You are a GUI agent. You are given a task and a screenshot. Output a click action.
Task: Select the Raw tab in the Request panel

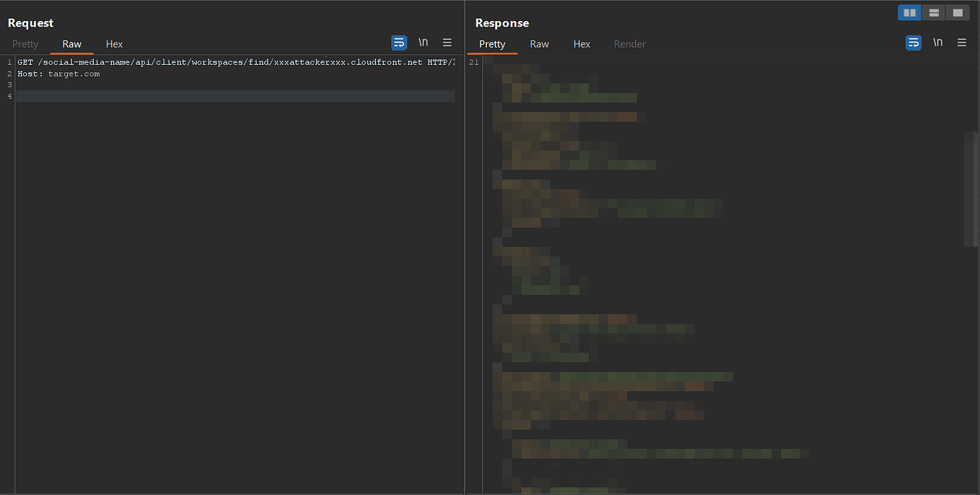71,44
